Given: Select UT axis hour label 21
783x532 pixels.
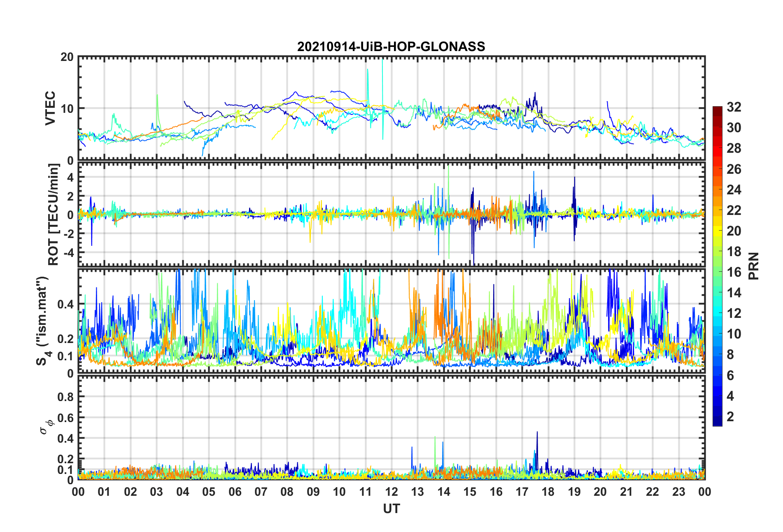Looking at the screenshot, I should click(x=627, y=492).
